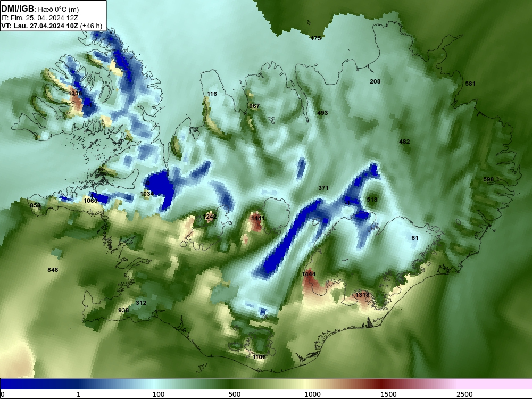Click the map value 1444
The width and height of the screenshot is (532, 399).
coord(309,274)
